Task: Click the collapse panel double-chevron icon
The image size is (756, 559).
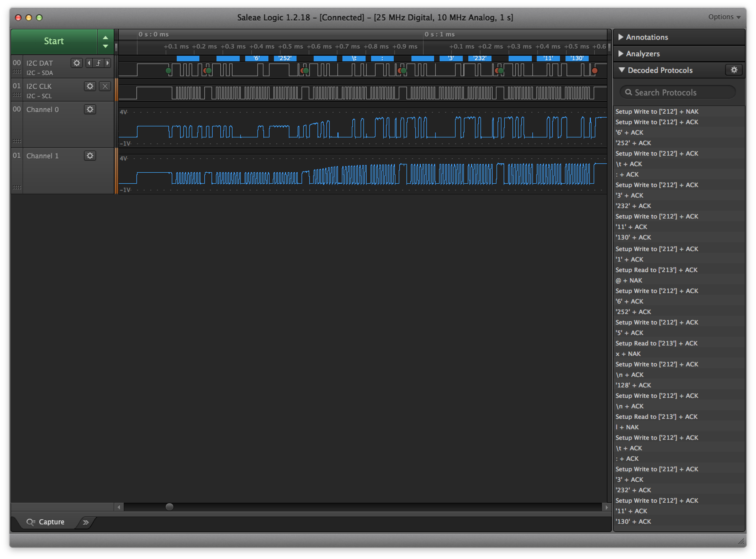Action: tap(86, 522)
